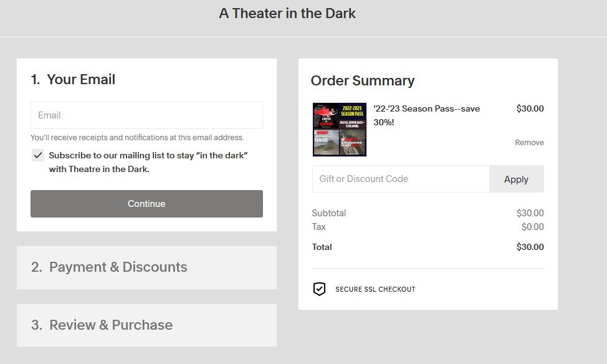The width and height of the screenshot is (607, 364).
Task: Click the Subtotal amount of $30.00
Action: [x=530, y=213]
